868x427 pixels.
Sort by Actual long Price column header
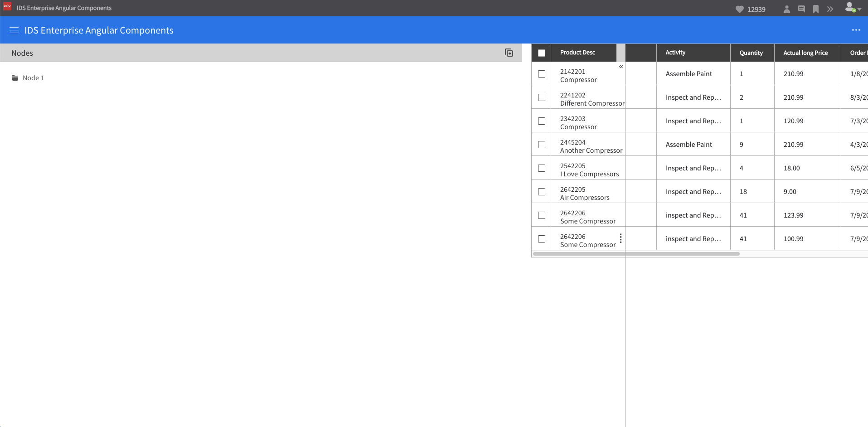click(807, 53)
